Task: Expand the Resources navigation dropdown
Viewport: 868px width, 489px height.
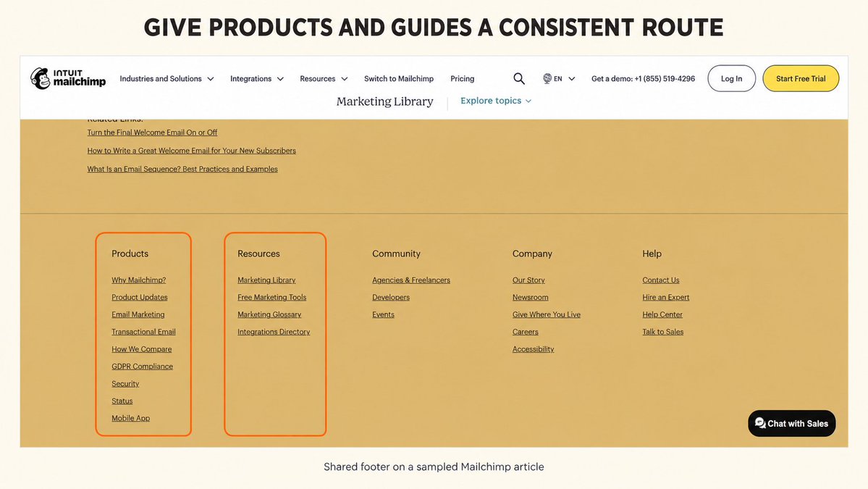Action: [324, 79]
